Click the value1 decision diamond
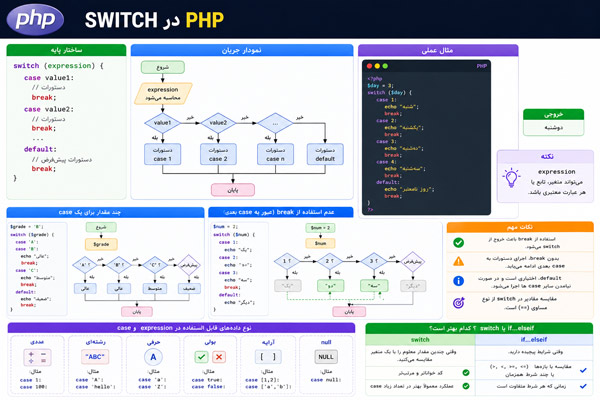The height and width of the screenshot is (400, 600). coord(163,123)
